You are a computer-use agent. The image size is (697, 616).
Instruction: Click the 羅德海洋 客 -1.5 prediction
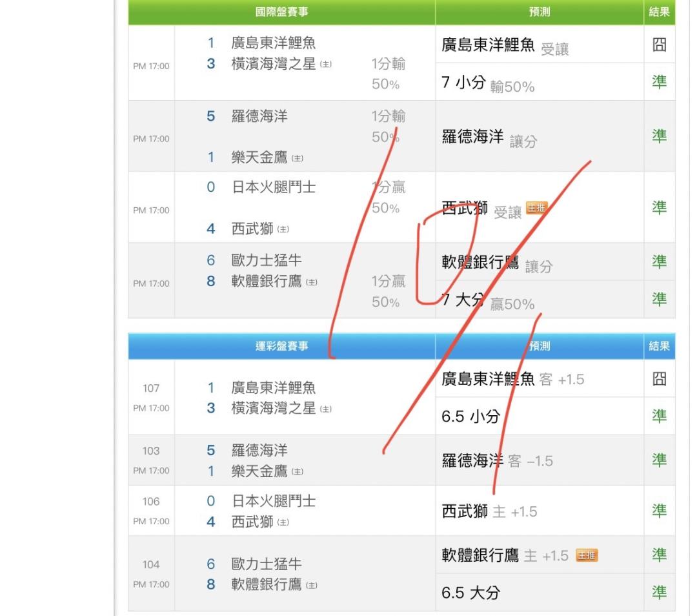(x=497, y=461)
